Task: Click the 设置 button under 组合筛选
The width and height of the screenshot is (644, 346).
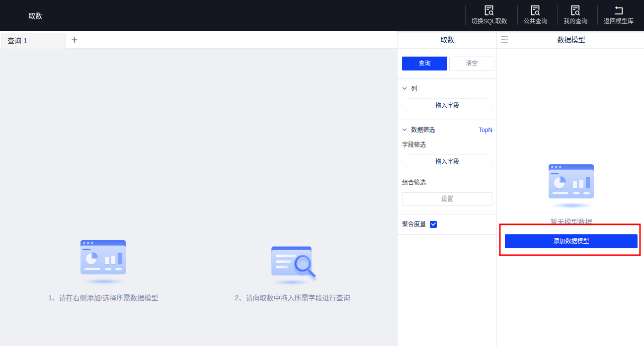Action: click(447, 199)
